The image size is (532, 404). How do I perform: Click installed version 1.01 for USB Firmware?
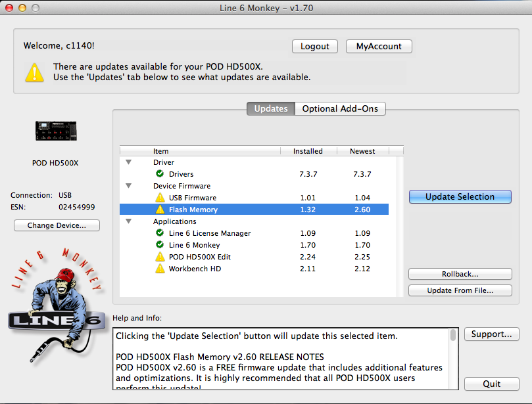pos(308,198)
